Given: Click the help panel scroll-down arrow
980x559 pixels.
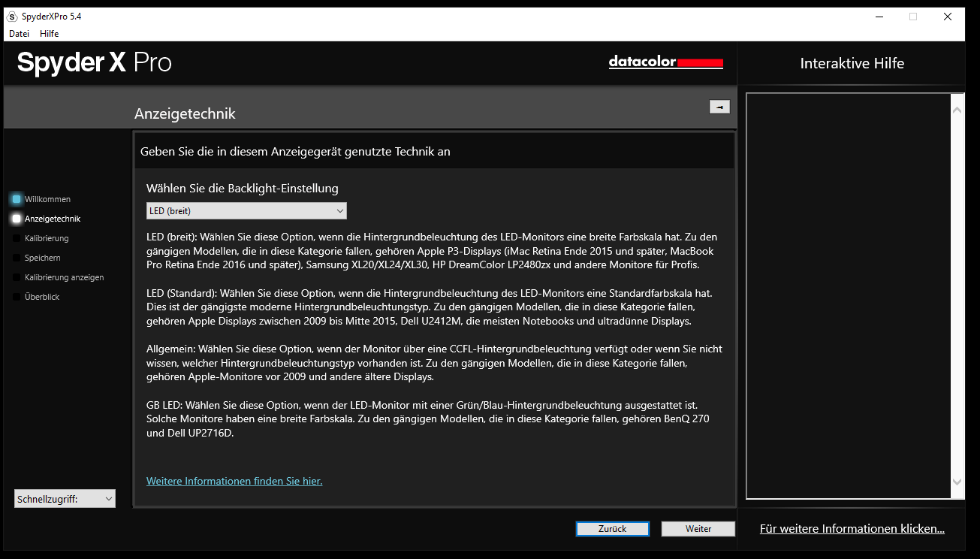Looking at the screenshot, I should point(957,482).
